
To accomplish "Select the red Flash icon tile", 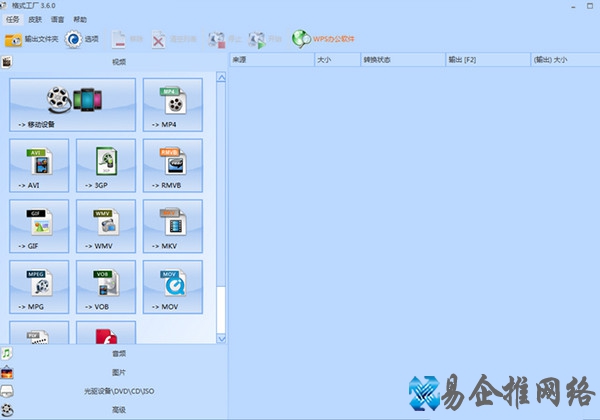I will [x=106, y=332].
